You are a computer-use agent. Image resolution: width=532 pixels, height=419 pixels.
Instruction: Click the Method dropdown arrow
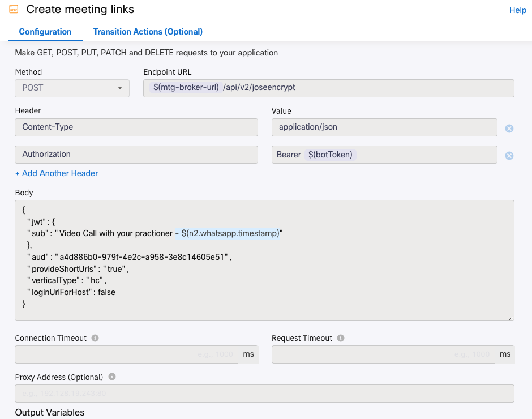pyautogui.click(x=120, y=88)
